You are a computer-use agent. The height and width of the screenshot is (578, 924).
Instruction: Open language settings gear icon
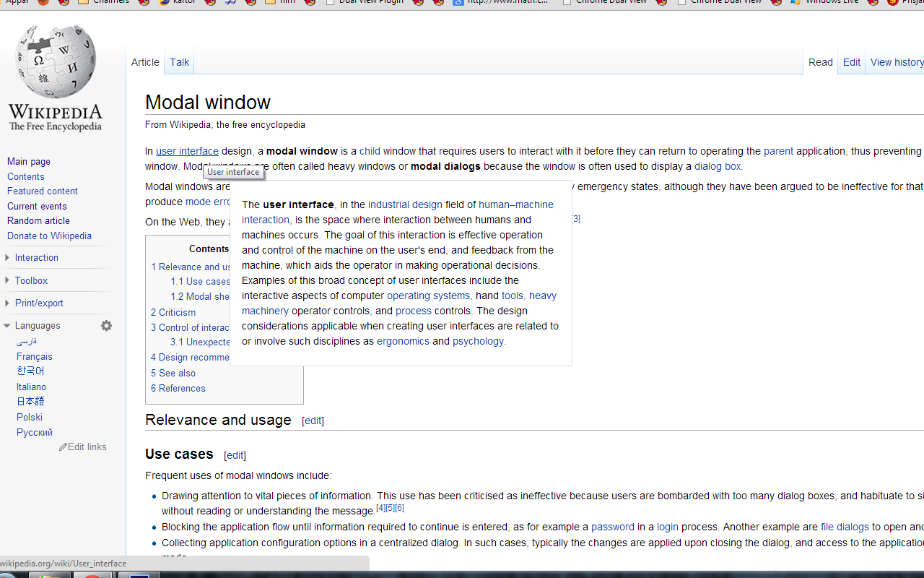click(106, 326)
